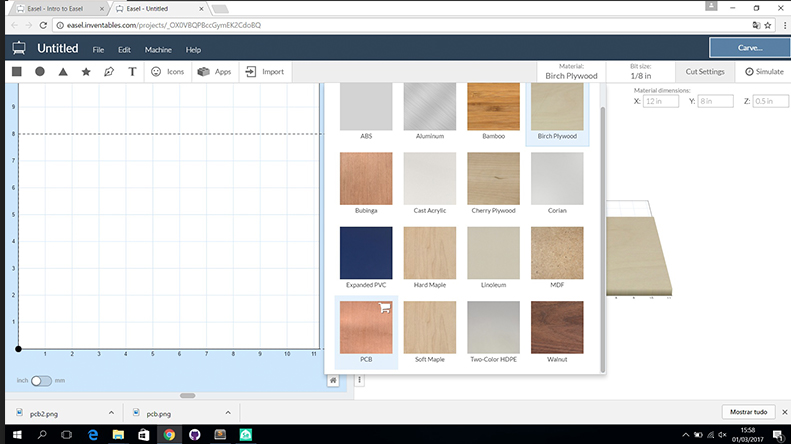Toggle units between inch and mm
Viewport: 791px width, 444px height.
pos(41,380)
